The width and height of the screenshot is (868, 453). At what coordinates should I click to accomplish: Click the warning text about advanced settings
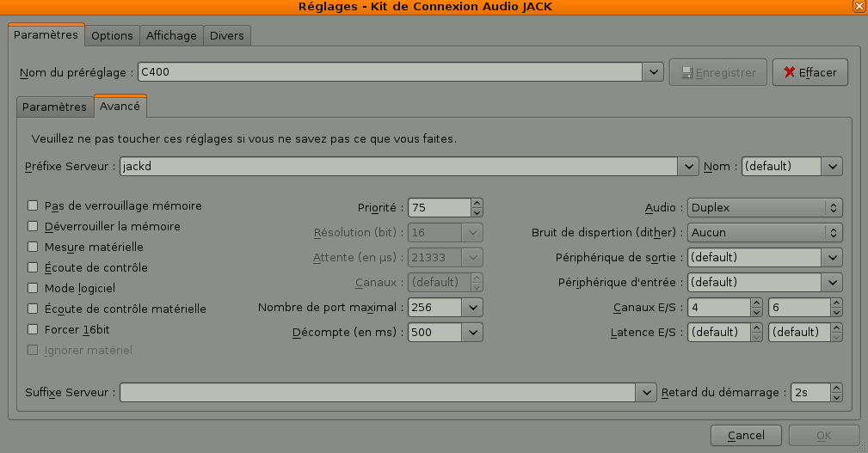(244, 139)
